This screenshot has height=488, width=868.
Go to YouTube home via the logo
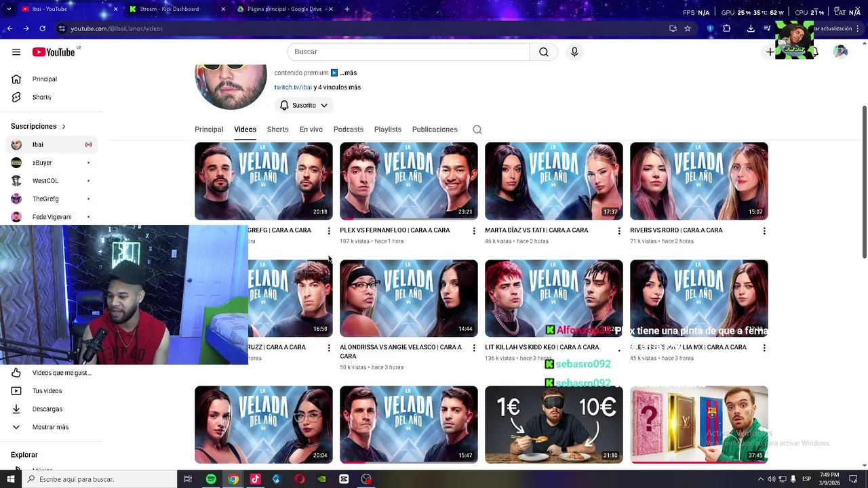(x=54, y=52)
